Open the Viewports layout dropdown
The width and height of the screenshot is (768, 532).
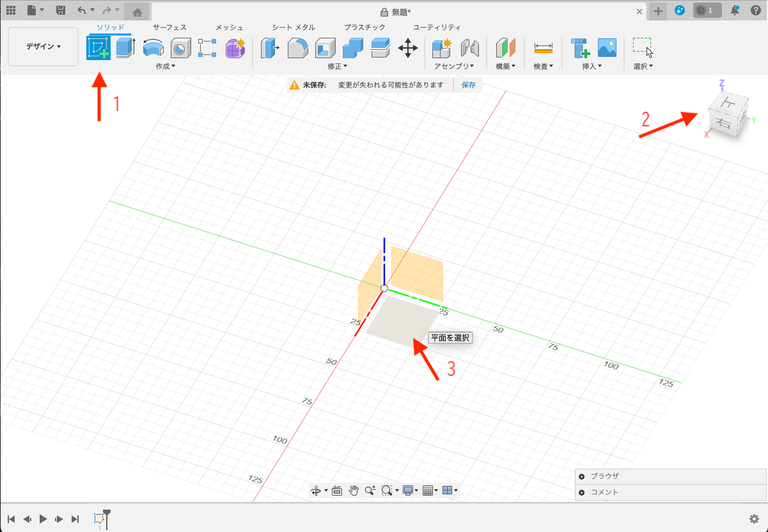[x=450, y=490]
